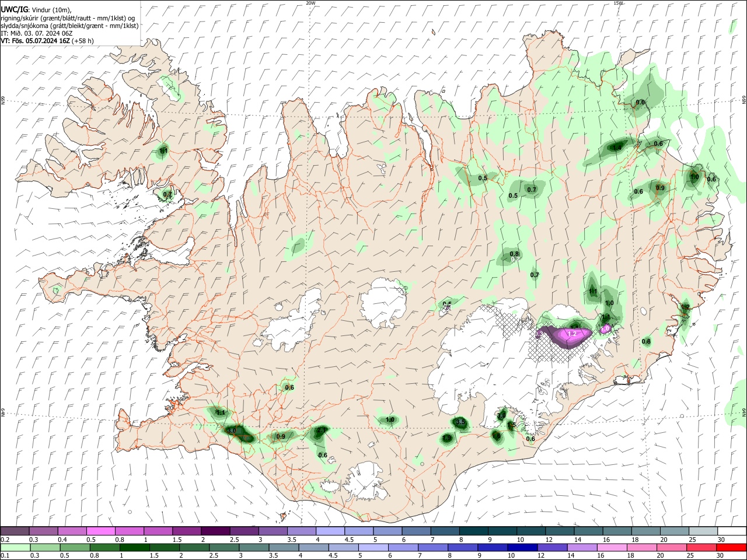Click the 20W longitude label
The image size is (747, 560).
pyautogui.click(x=310, y=3)
